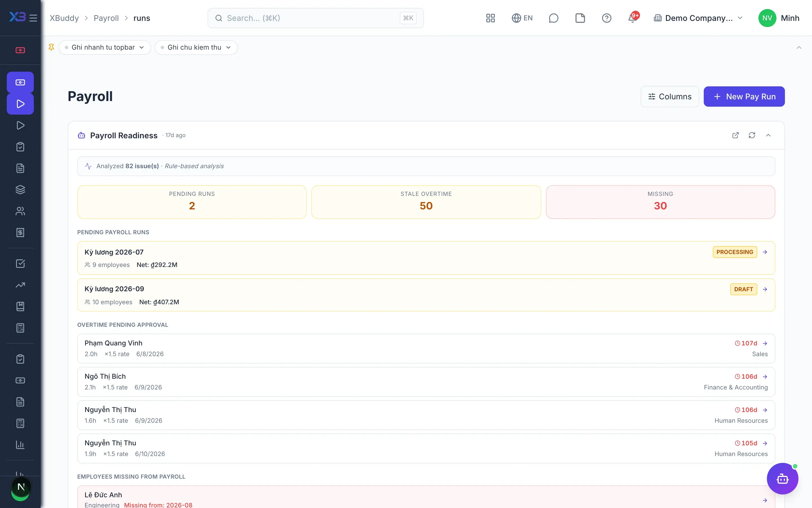Viewport: 812px width, 508px height.
Task: Switch language with the EN globe icon
Action: (522, 18)
